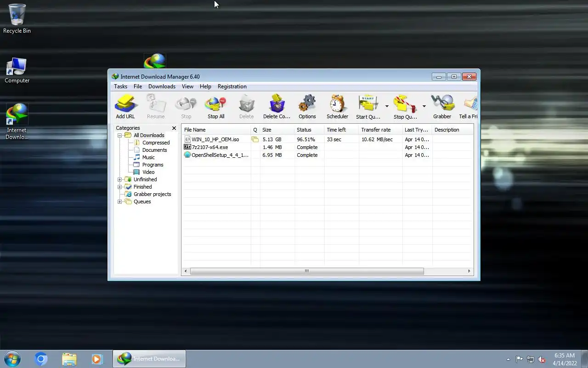Click the volume muted tray icon
Image resolution: width=588 pixels, height=368 pixels.
coord(542,359)
